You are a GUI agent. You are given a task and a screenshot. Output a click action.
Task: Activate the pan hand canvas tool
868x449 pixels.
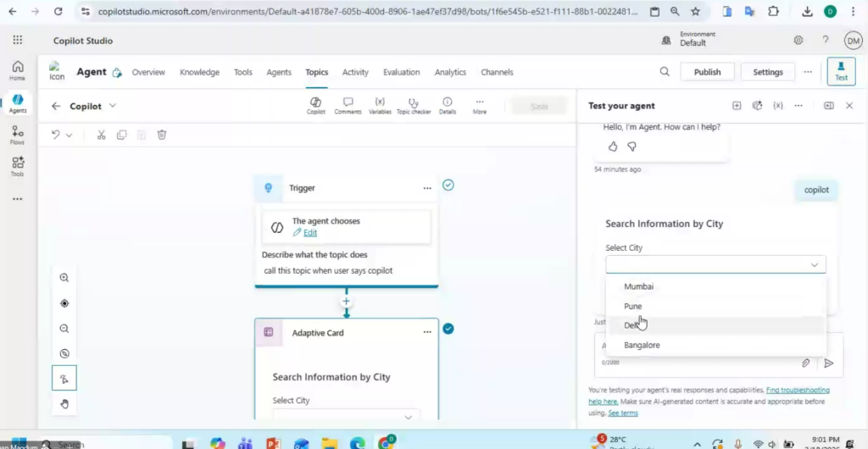(x=64, y=403)
